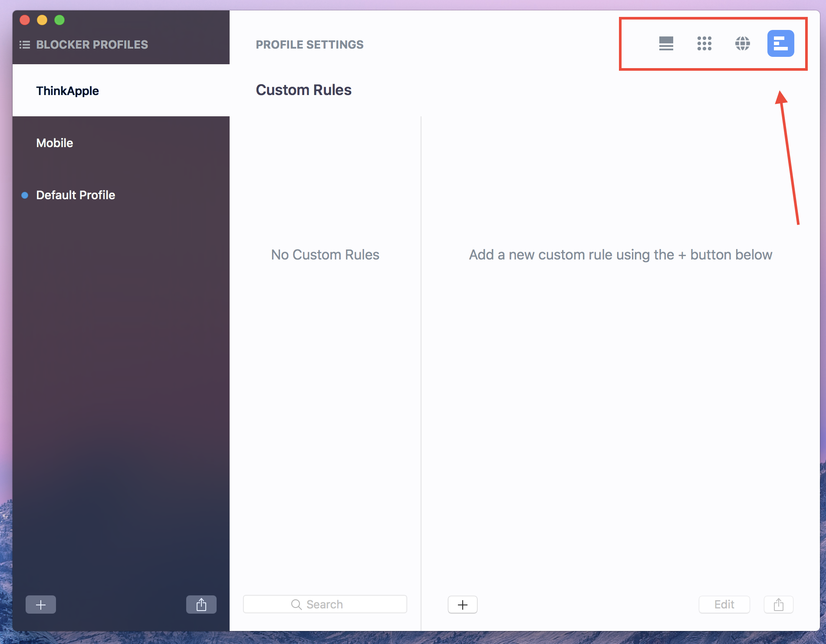Add a new custom rule with plus button
Screen dimensions: 826x644
[x=463, y=605]
